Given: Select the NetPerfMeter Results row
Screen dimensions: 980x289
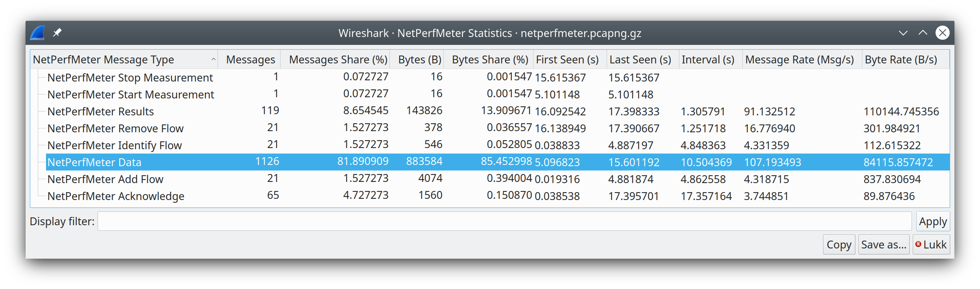Looking at the screenshot, I should (101, 111).
